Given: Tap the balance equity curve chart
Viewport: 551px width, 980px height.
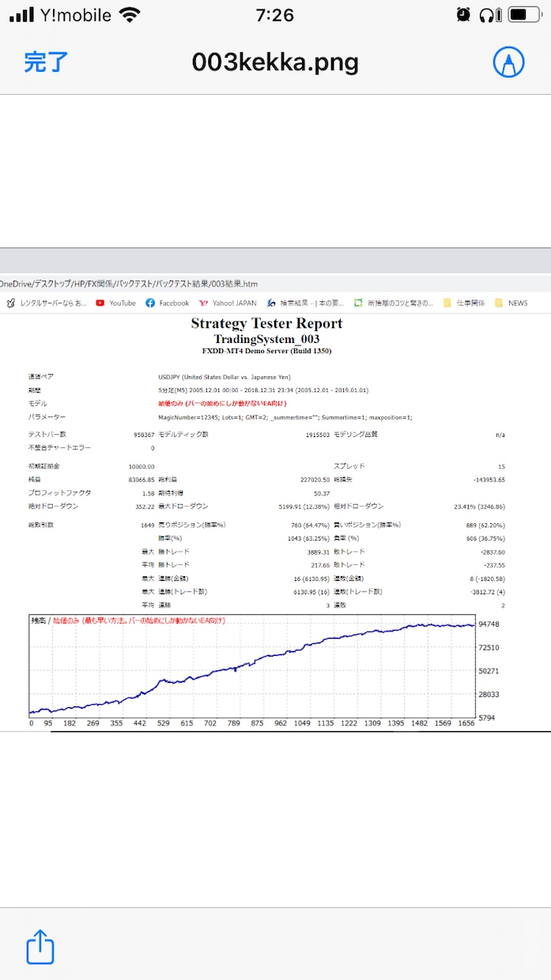Looking at the screenshot, I should pyautogui.click(x=251, y=665).
